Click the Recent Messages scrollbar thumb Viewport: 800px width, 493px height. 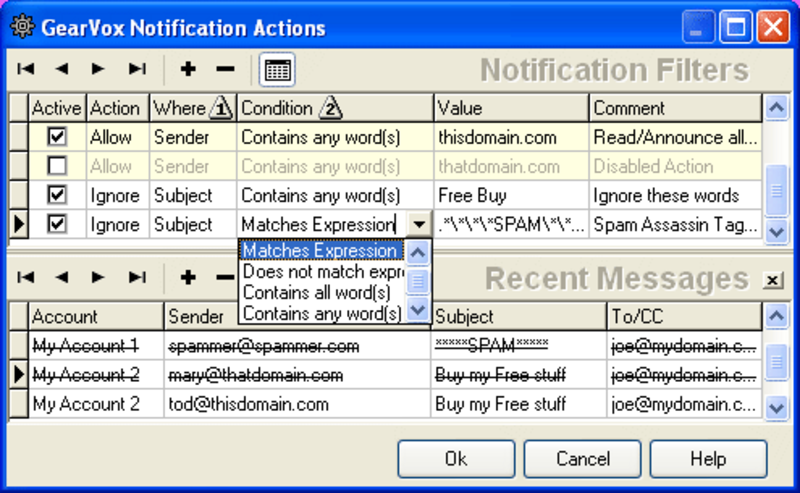[777, 362]
